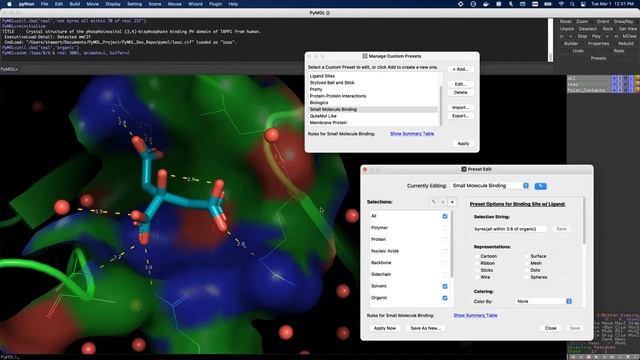Enable the Spheres representation checkbox
Viewport: 640px width, 360px height.
pyautogui.click(x=527, y=277)
